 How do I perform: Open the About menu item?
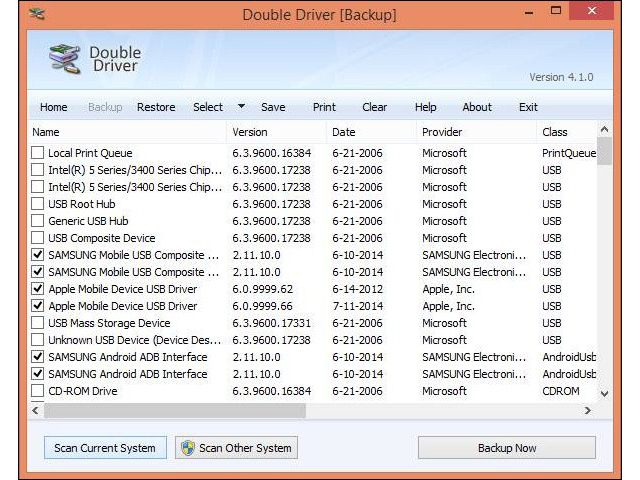(477, 107)
